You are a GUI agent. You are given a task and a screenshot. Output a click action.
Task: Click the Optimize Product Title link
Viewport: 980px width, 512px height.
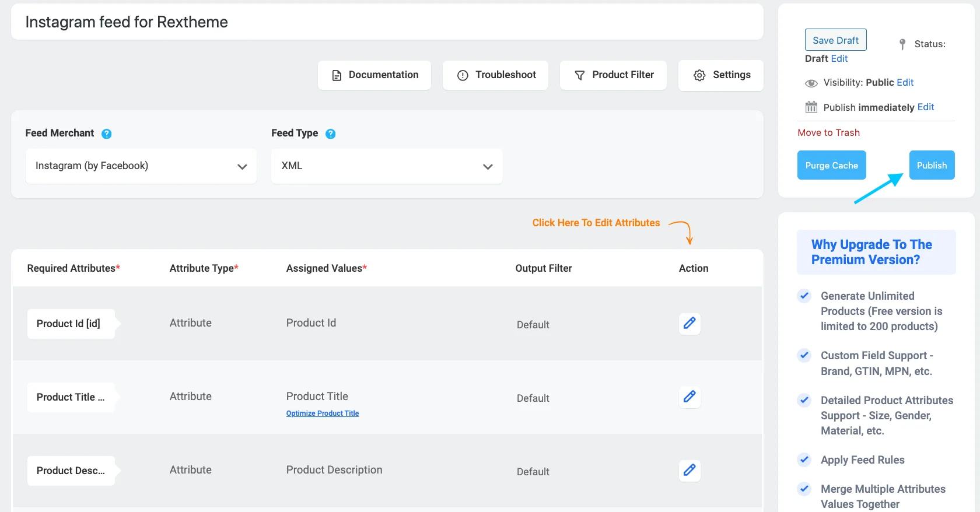coord(323,413)
